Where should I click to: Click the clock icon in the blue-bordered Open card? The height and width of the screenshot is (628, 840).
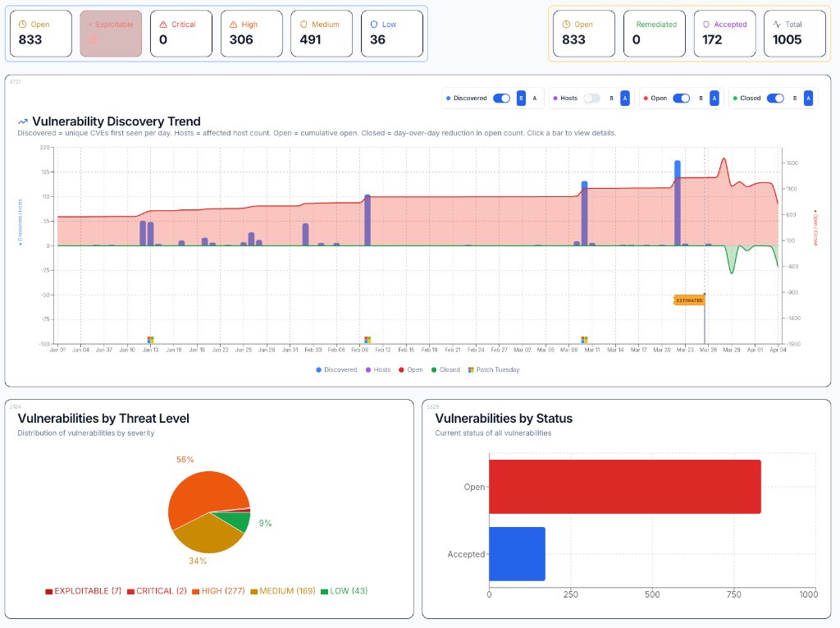[22, 24]
